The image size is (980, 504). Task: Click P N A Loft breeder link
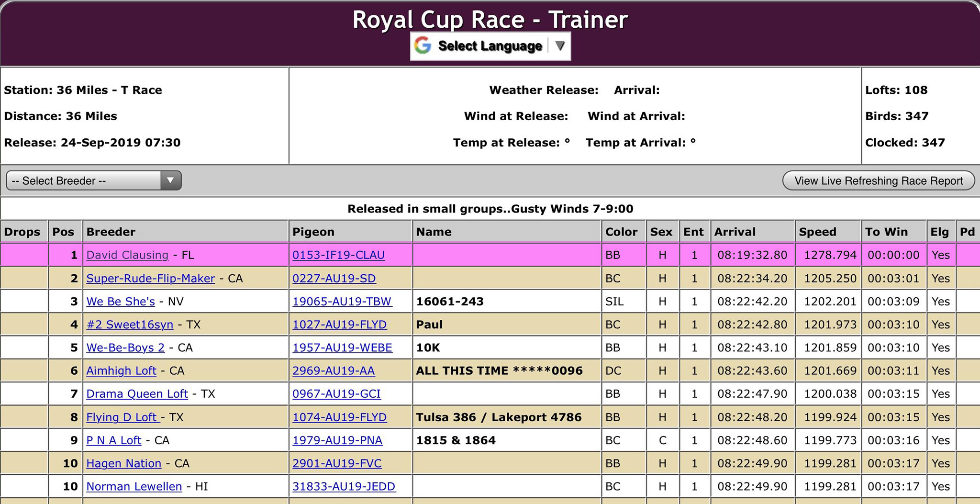pyautogui.click(x=113, y=440)
